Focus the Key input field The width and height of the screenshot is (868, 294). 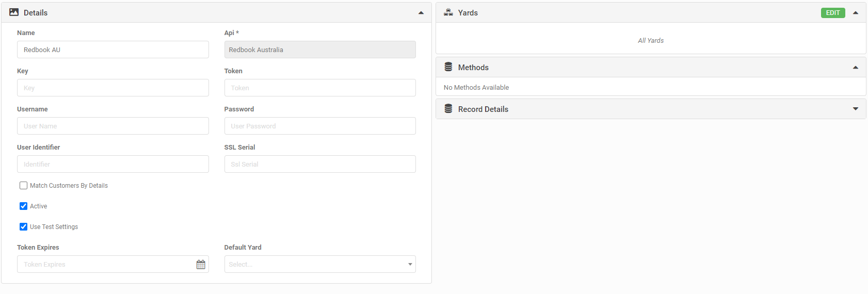(x=112, y=88)
